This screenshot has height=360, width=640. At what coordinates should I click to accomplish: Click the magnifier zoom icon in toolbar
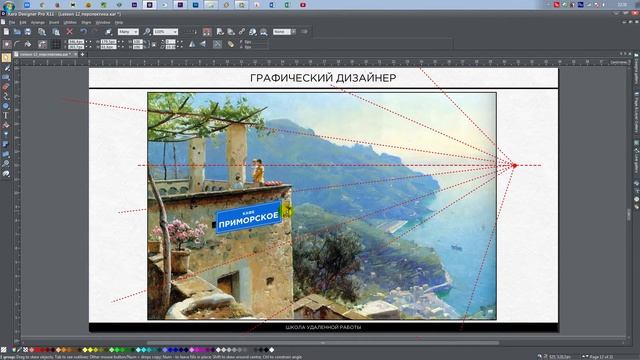tap(147, 31)
